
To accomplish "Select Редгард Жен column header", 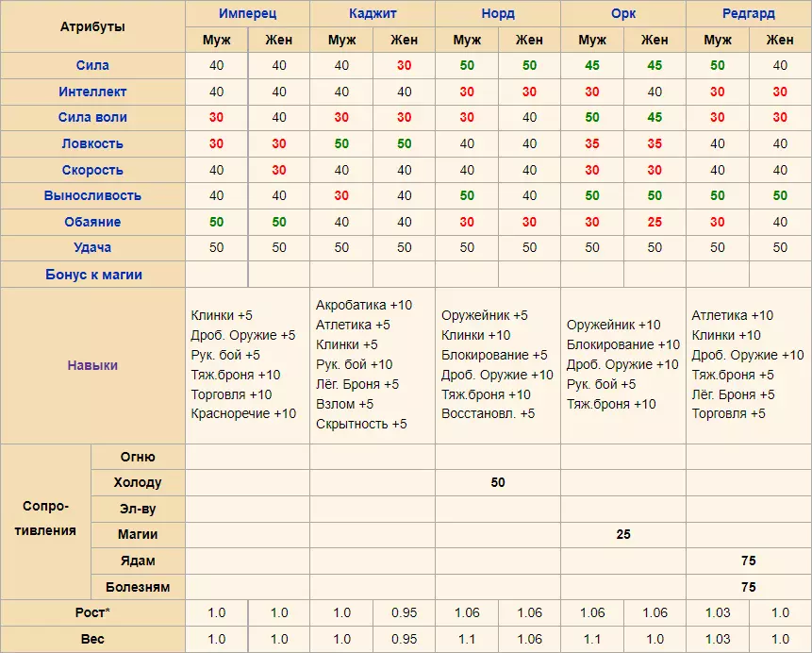I will 780,40.
